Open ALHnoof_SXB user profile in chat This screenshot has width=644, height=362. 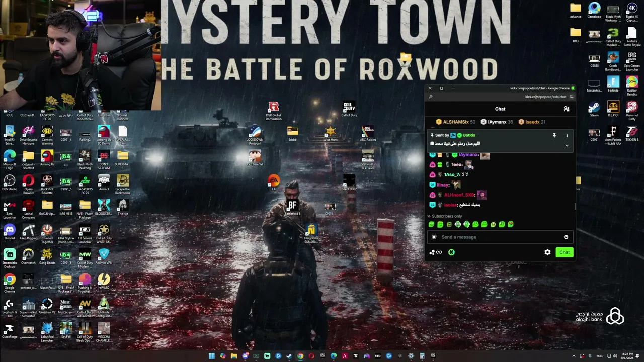point(459,195)
